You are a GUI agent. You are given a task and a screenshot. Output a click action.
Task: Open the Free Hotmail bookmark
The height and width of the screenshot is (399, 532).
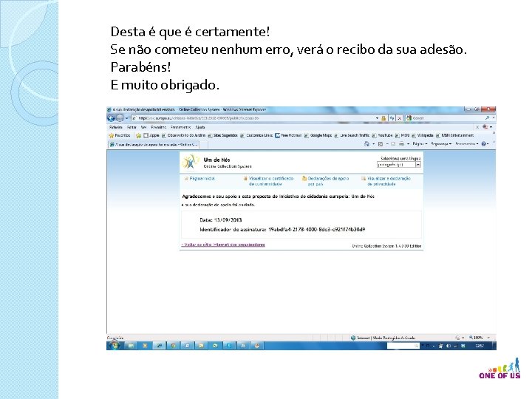[288, 135]
